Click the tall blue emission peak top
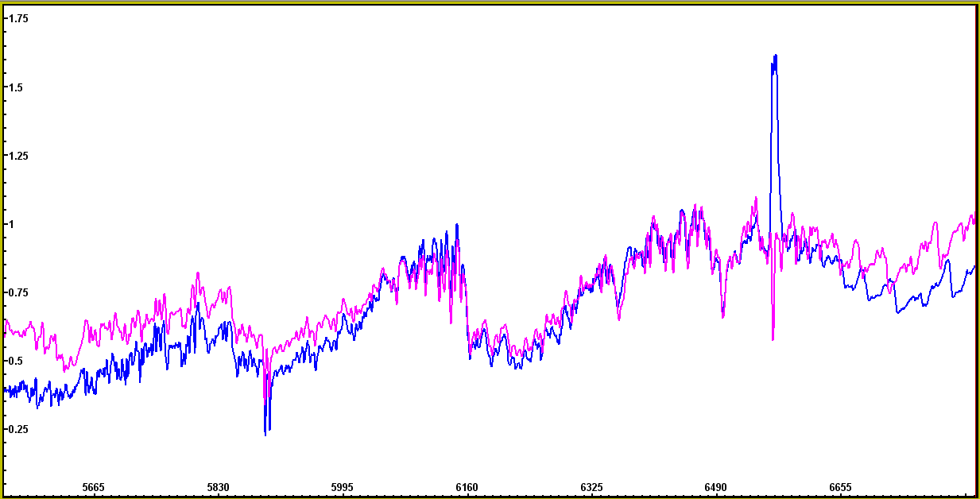The width and height of the screenshot is (980, 499). 774,56
